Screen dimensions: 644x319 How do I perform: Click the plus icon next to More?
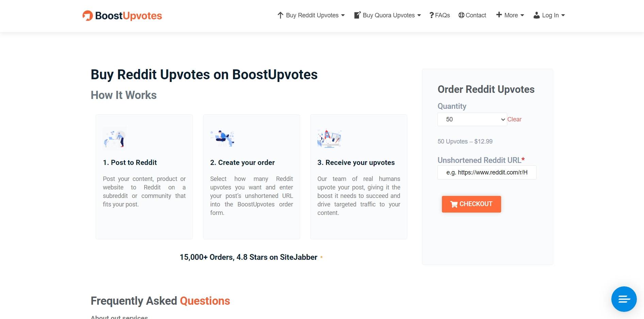tap(499, 15)
